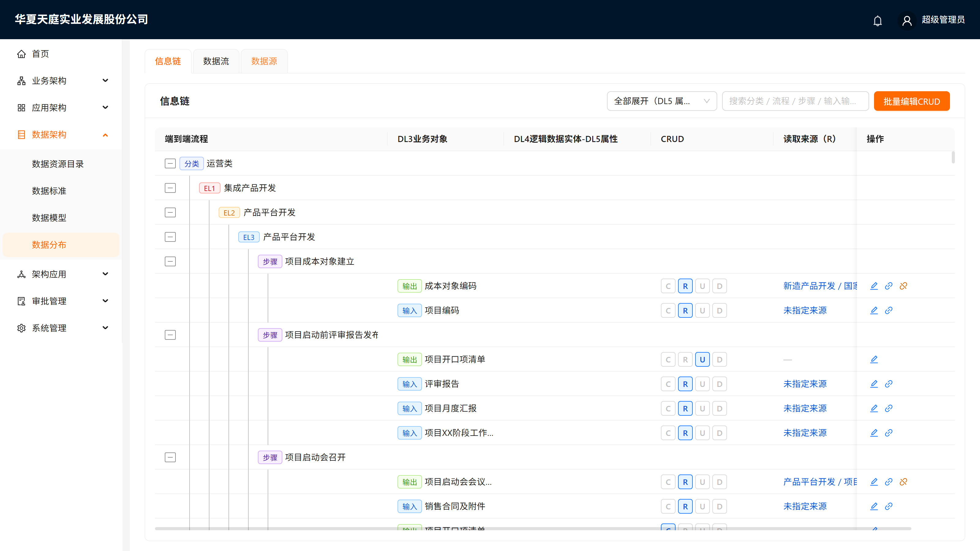Collapse the EL1 集成产品开发 row
Screen dimensions: 980x551
(170, 188)
